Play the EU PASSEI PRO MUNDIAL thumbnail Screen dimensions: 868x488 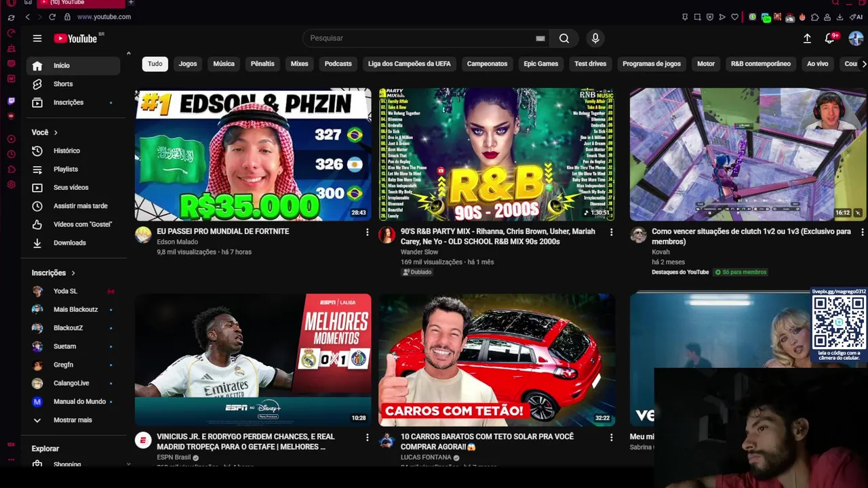(253, 155)
